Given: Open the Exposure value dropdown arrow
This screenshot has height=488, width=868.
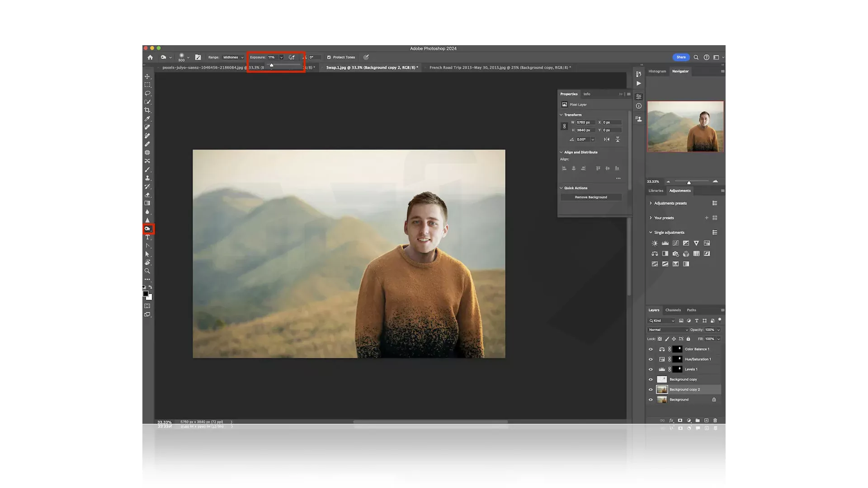Looking at the screenshot, I should point(281,57).
